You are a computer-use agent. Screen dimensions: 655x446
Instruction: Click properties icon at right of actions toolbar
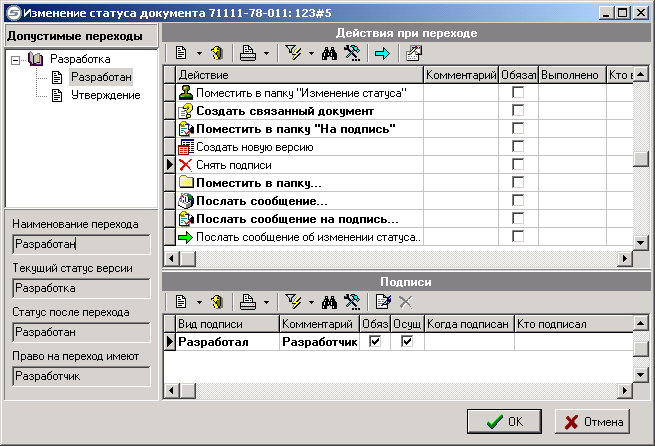(x=414, y=52)
